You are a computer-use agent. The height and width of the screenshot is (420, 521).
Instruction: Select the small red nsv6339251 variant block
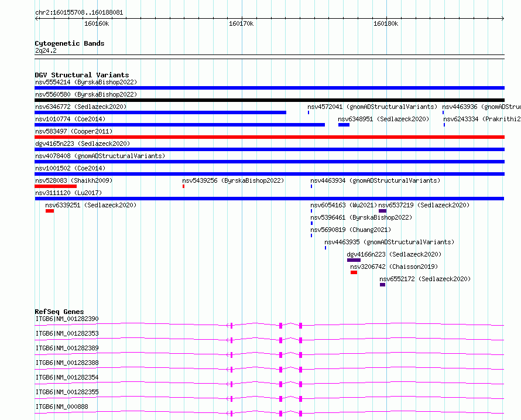pyautogui.click(x=50, y=211)
